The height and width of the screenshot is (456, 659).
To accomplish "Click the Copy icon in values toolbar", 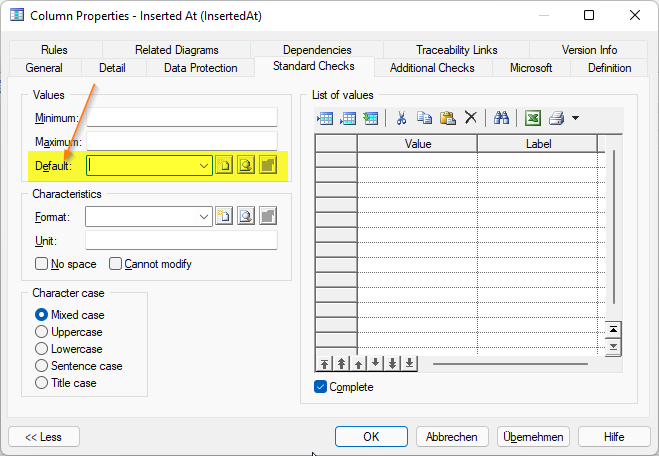I will tap(424, 118).
